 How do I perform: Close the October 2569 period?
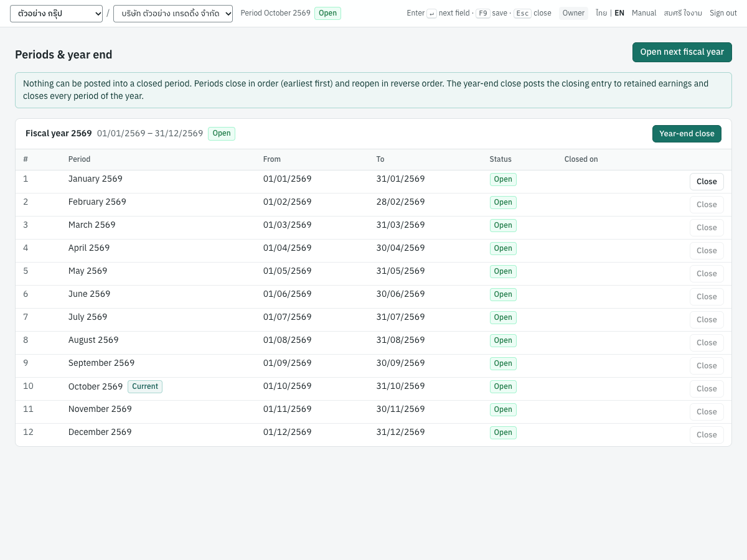pos(707,389)
